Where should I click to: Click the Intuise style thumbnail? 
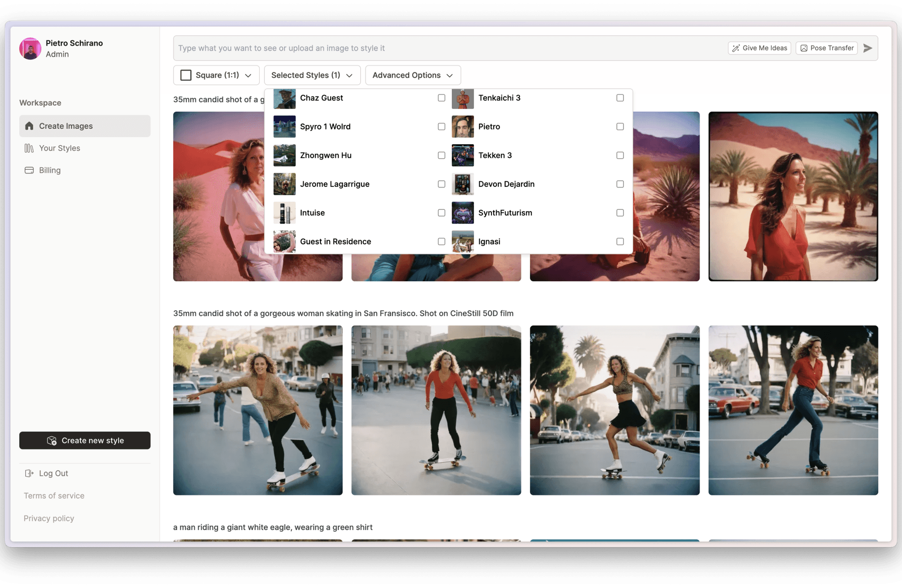[x=284, y=213]
